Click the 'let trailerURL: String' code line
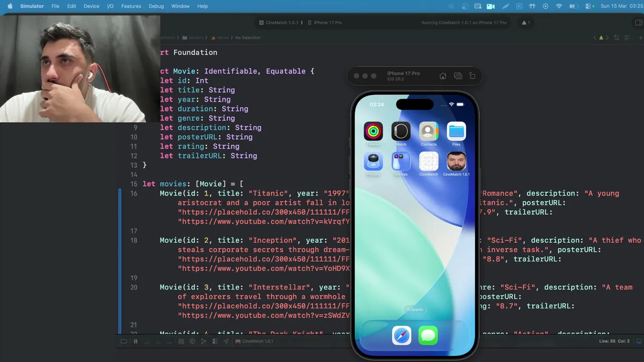The height and width of the screenshot is (362, 644). (208, 156)
